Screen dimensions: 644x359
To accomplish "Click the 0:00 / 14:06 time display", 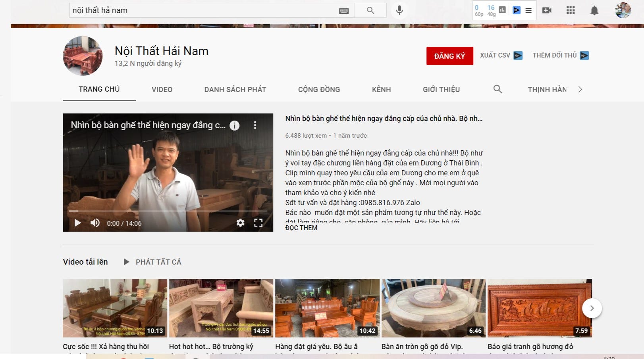I will [x=124, y=223].
